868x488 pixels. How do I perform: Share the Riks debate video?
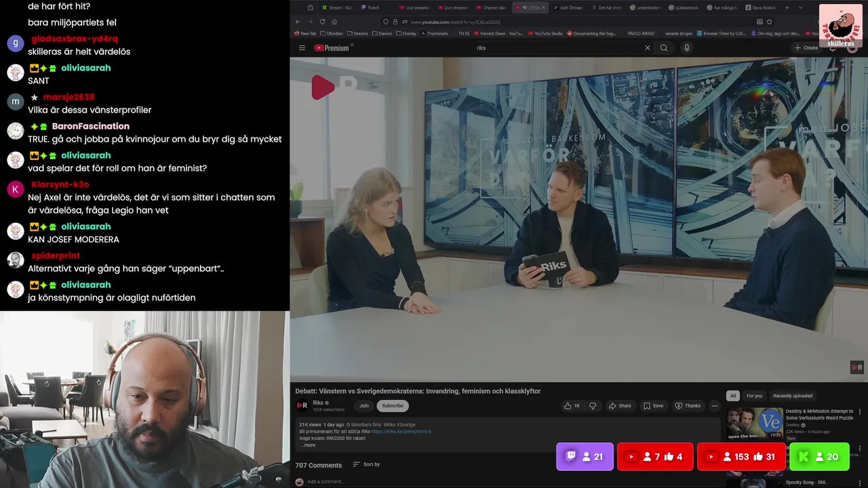[x=620, y=406]
